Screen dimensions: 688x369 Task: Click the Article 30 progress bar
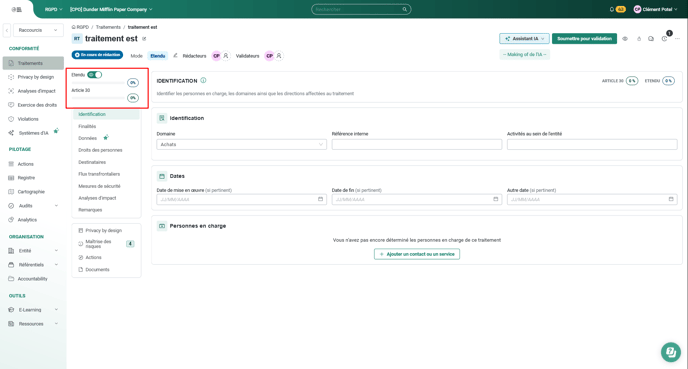(x=98, y=98)
